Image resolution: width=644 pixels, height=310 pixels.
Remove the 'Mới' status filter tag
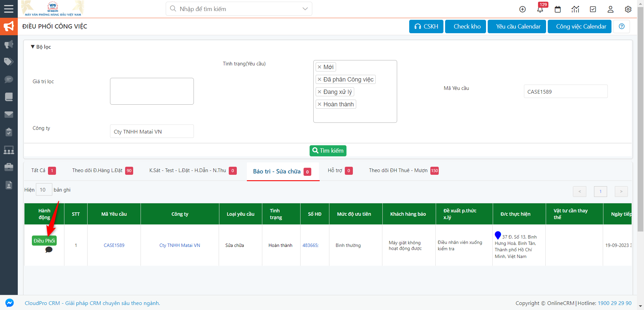click(x=319, y=67)
